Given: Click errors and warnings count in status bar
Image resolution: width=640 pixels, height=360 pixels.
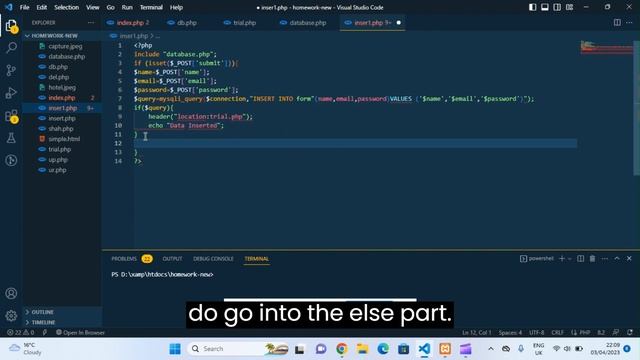Looking at the screenshot, I should tap(20, 332).
